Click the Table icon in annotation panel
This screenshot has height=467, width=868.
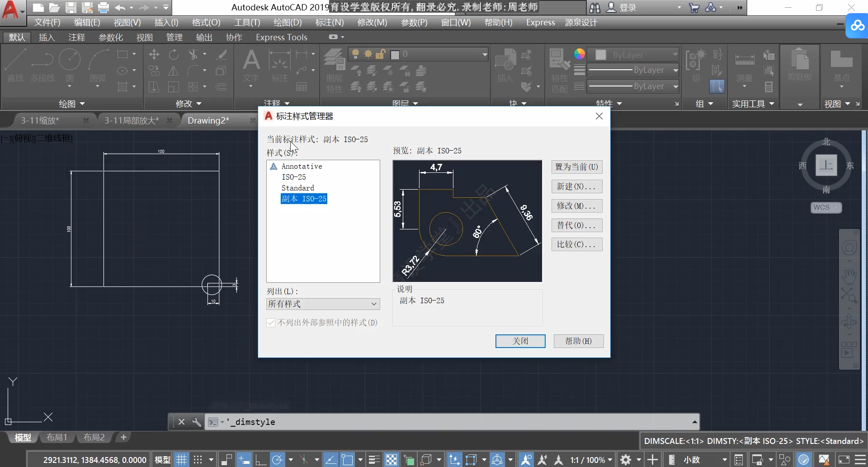302,86
